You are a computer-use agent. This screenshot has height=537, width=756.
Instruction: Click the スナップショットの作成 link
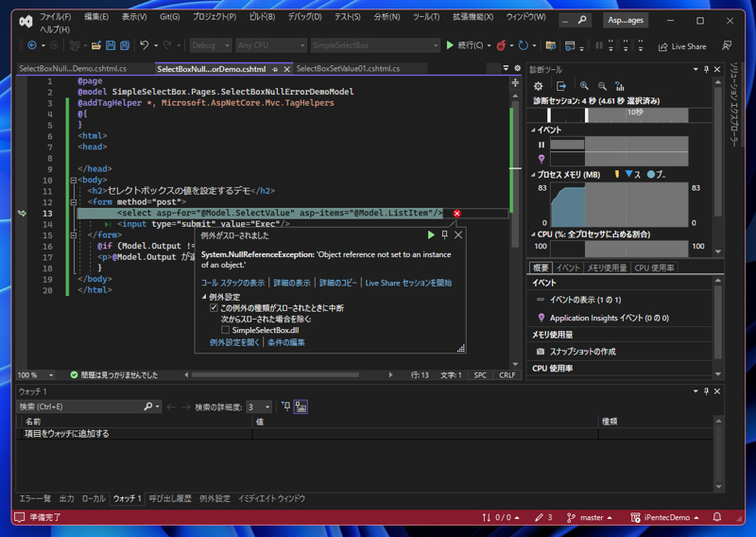tap(583, 352)
